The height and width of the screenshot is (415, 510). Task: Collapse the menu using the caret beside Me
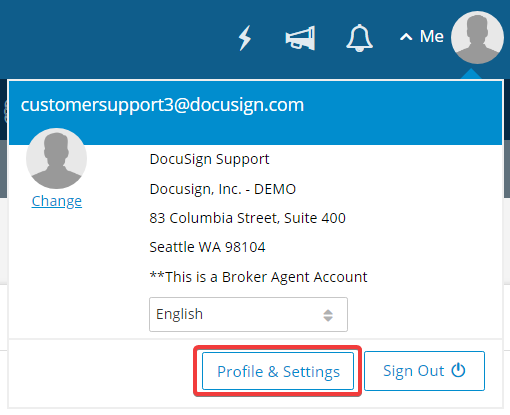pyautogui.click(x=406, y=37)
